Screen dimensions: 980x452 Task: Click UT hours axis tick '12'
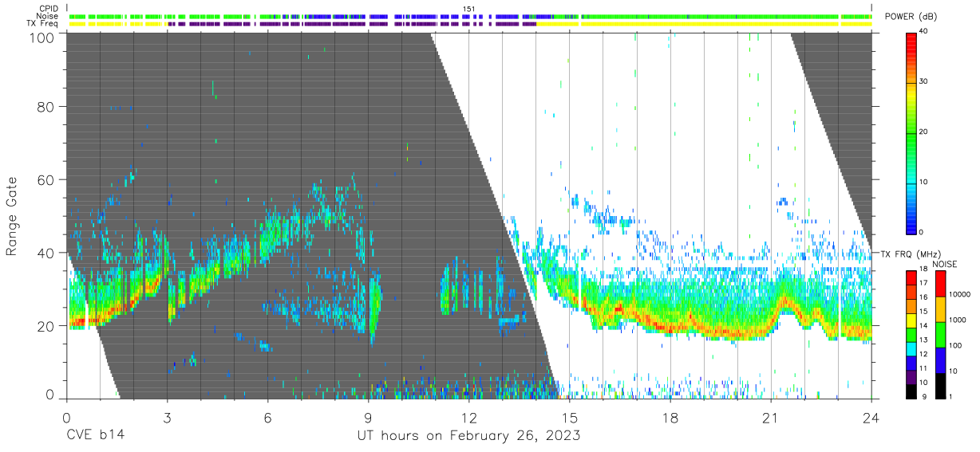pos(468,418)
